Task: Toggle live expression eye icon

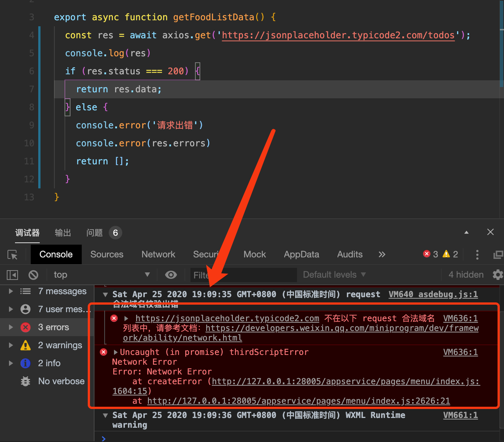Action: [171, 275]
